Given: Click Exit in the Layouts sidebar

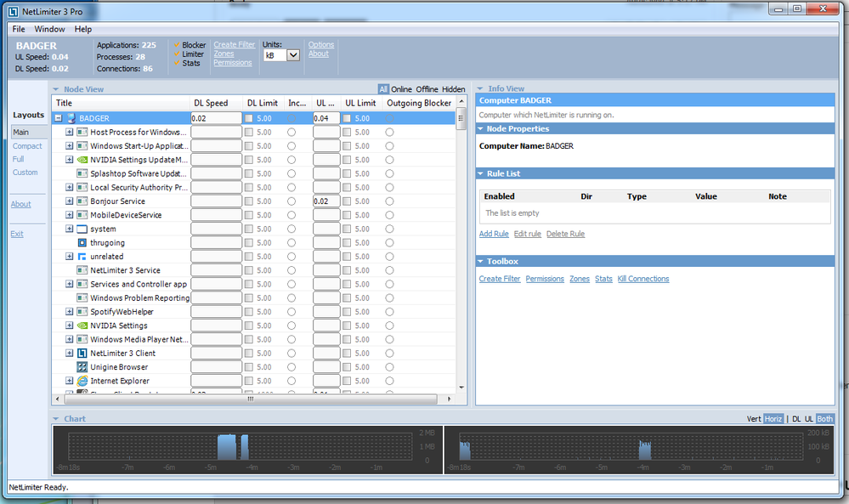Looking at the screenshot, I should click(17, 234).
